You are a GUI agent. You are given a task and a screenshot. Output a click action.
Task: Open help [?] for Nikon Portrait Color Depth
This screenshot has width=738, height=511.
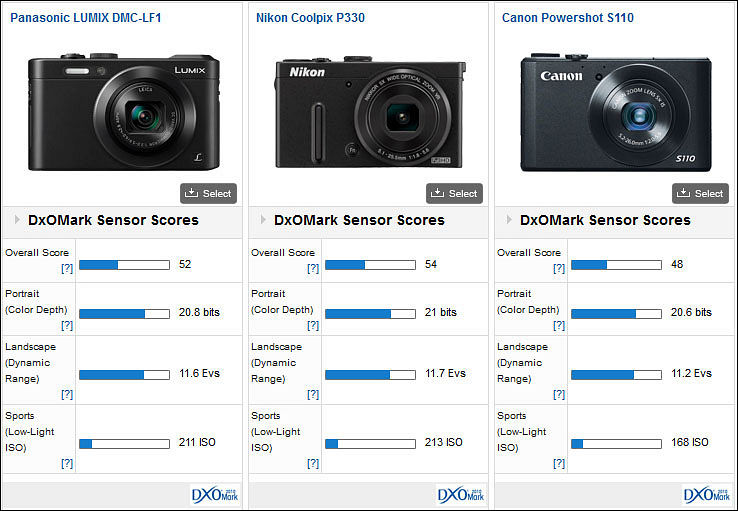312,326
